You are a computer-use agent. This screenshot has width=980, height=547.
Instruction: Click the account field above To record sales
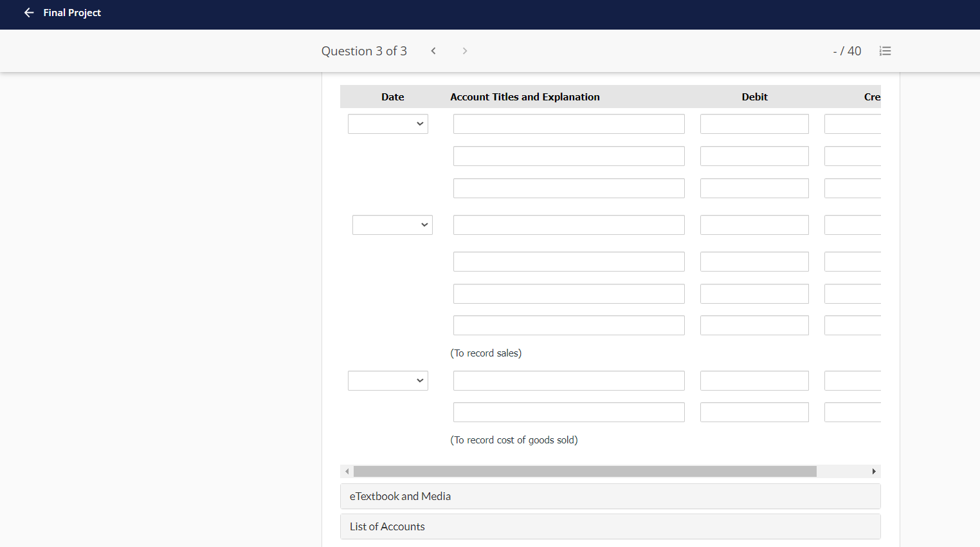[x=568, y=325]
